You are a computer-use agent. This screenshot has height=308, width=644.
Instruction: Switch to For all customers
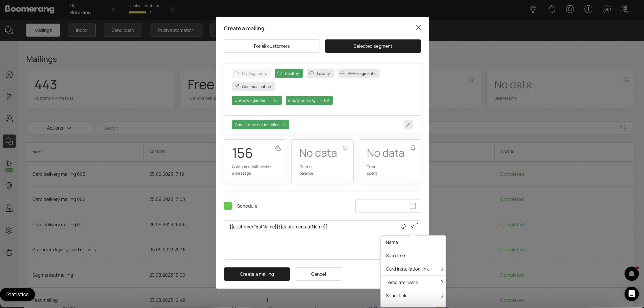click(271, 46)
